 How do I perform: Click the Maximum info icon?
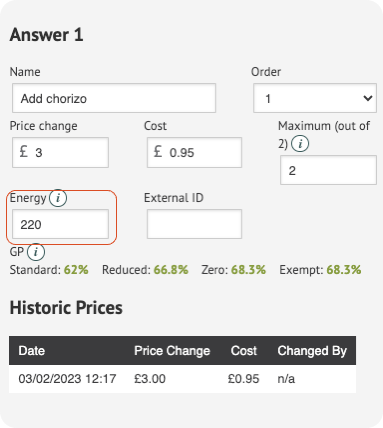pyautogui.click(x=300, y=144)
